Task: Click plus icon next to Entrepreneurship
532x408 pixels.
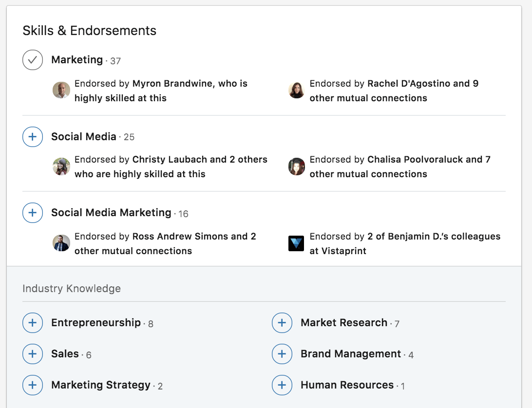Action: pos(33,323)
